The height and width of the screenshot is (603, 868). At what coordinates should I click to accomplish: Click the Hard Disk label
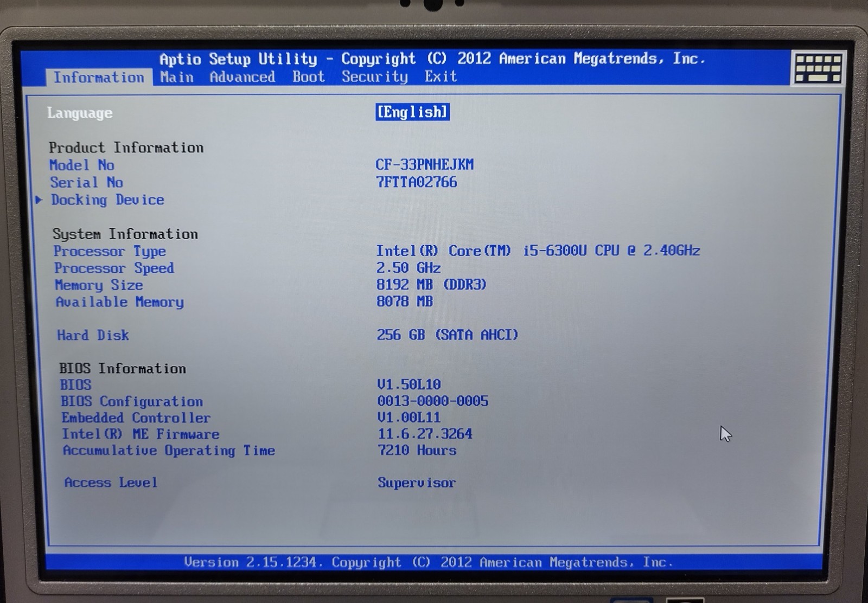coord(93,335)
